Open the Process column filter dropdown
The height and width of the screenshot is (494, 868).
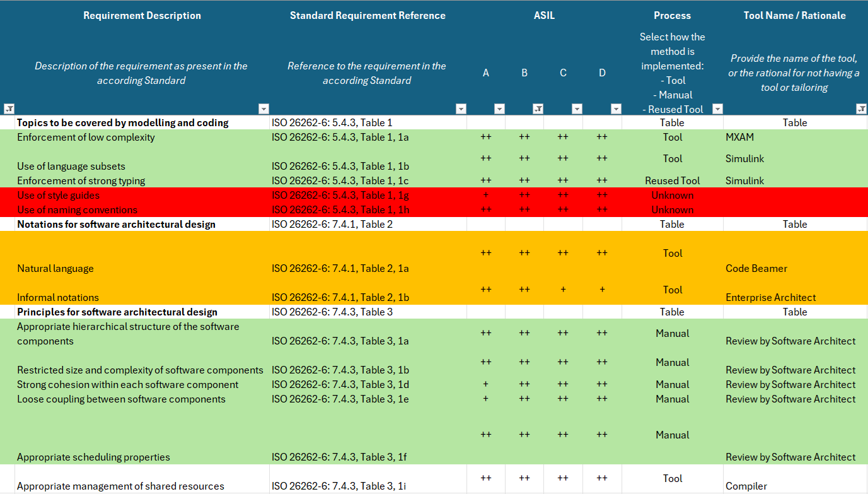click(717, 109)
